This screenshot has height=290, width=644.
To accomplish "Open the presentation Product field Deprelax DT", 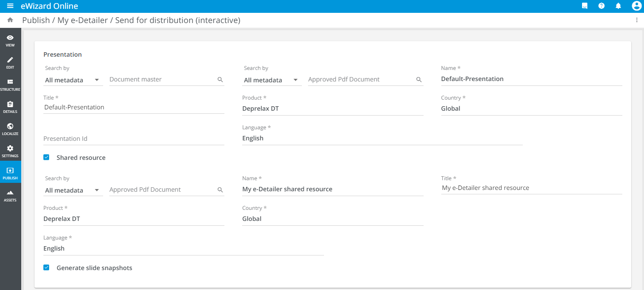I will click(x=332, y=108).
